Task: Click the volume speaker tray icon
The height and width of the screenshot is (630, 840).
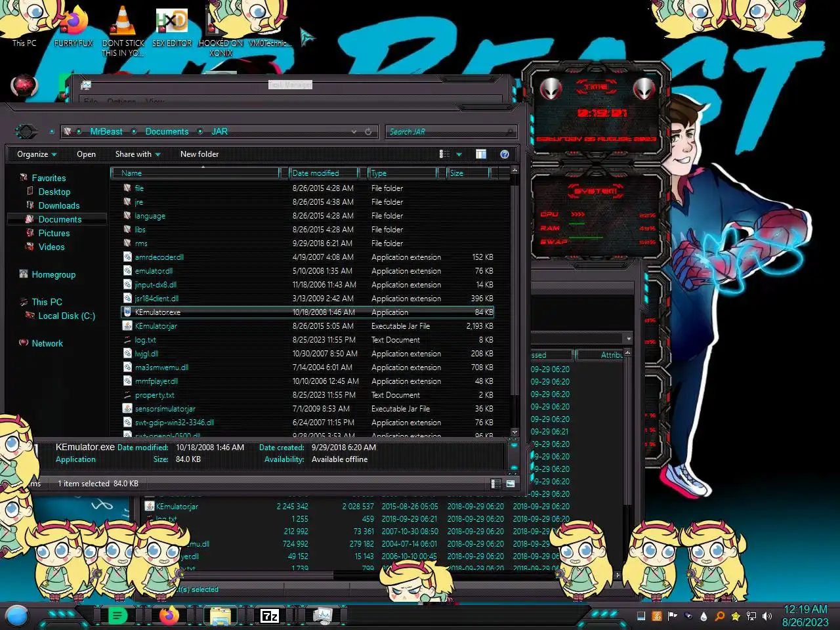Action: pos(767,616)
